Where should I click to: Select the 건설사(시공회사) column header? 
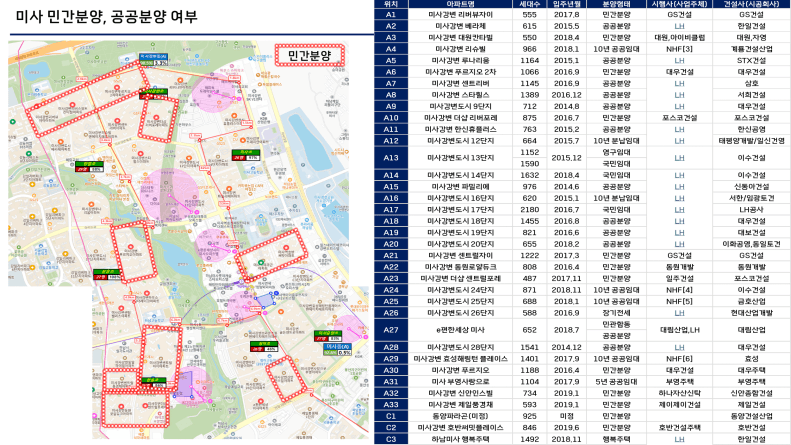(x=751, y=4)
